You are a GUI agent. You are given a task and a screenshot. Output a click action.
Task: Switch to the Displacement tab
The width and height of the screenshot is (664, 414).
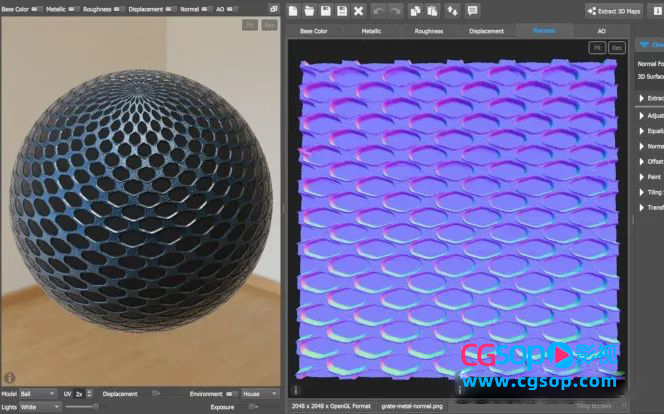[x=486, y=31]
